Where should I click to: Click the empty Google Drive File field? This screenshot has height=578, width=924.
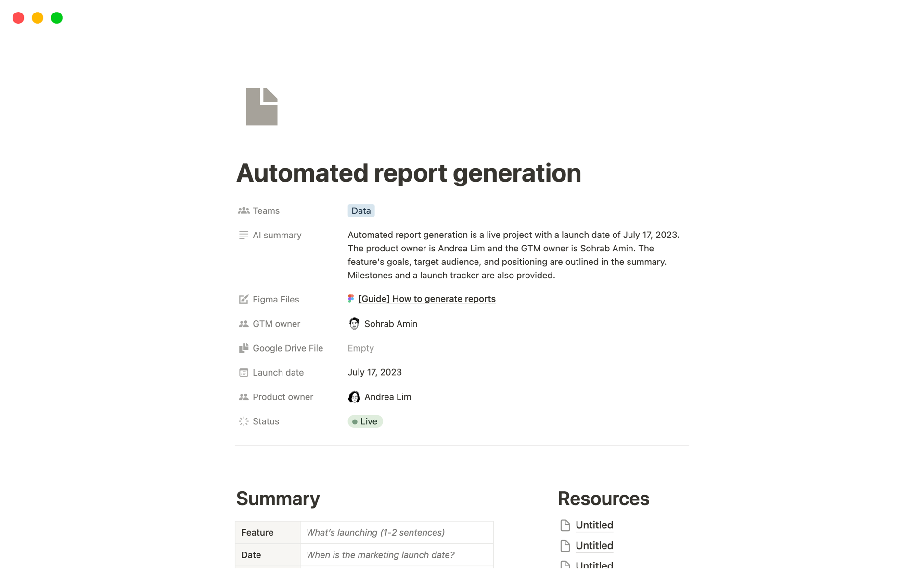point(360,348)
